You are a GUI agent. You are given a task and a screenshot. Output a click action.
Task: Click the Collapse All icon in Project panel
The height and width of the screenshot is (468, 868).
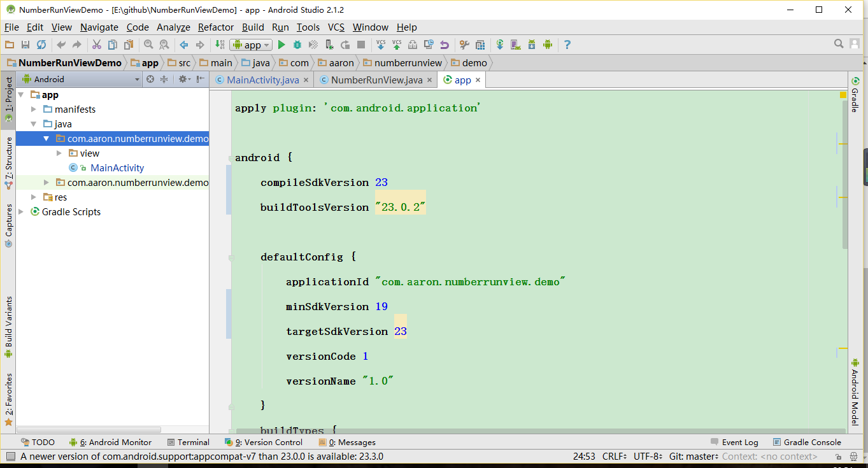click(164, 79)
